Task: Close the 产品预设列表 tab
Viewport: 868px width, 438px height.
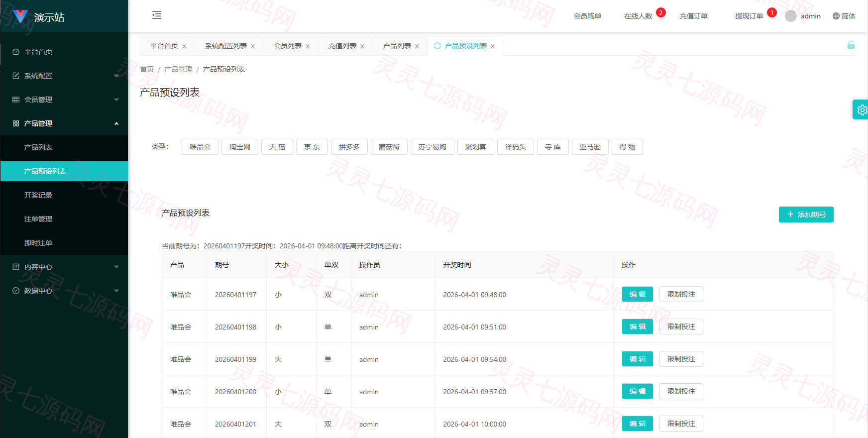Action: [493, 46]
